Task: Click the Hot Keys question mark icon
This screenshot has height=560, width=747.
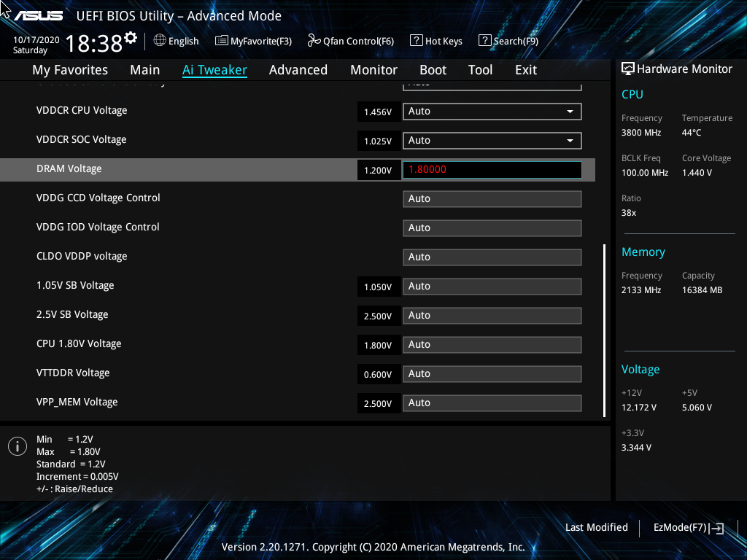Action: point(416,41)
